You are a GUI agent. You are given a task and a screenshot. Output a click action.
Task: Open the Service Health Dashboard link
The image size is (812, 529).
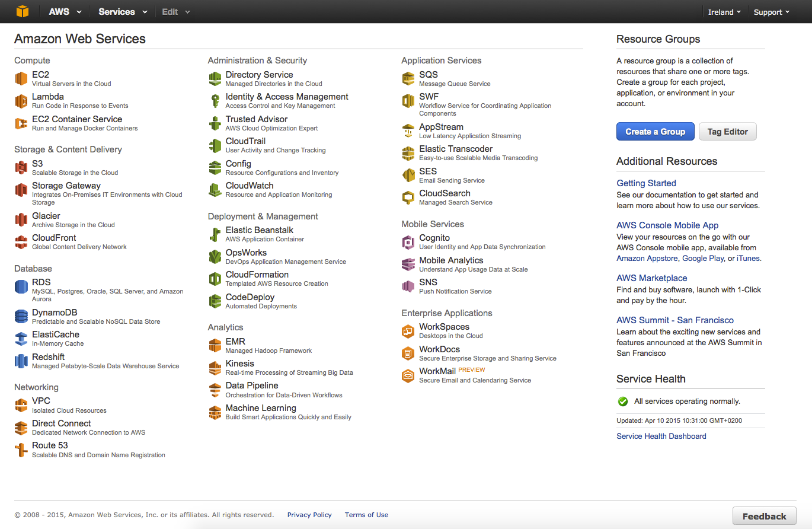pos(661,436)
